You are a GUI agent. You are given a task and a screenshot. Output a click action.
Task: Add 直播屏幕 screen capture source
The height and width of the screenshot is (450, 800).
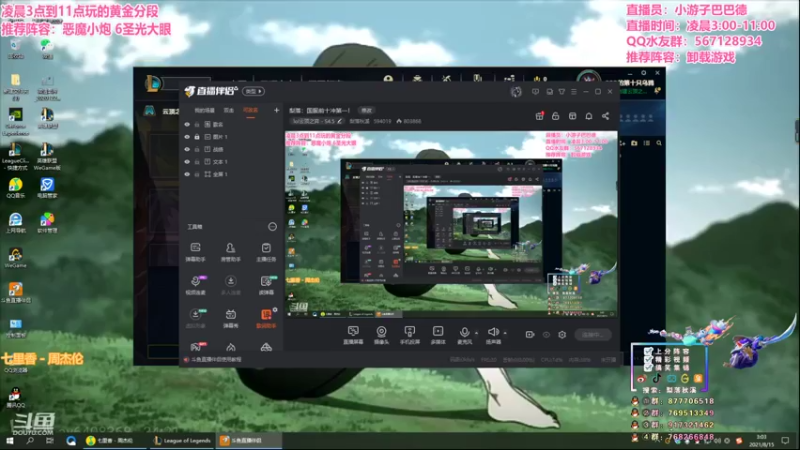tap(353, 335)
